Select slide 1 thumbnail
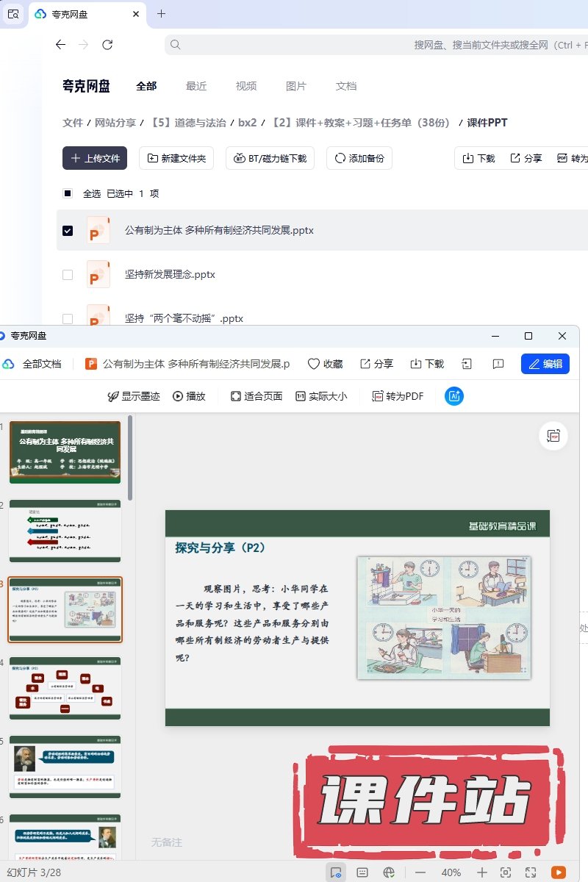The image size is (588, 882). pos(65,452)
